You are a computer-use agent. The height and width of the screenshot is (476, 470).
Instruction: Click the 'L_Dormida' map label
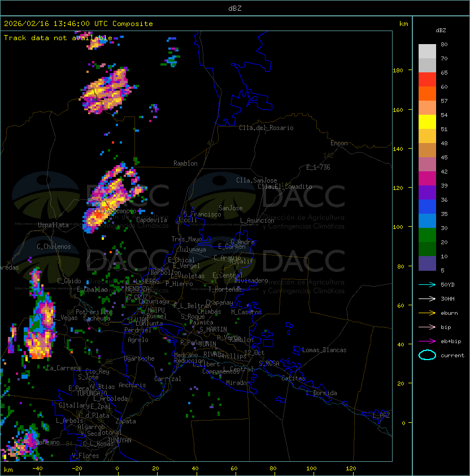click(321, 393)
